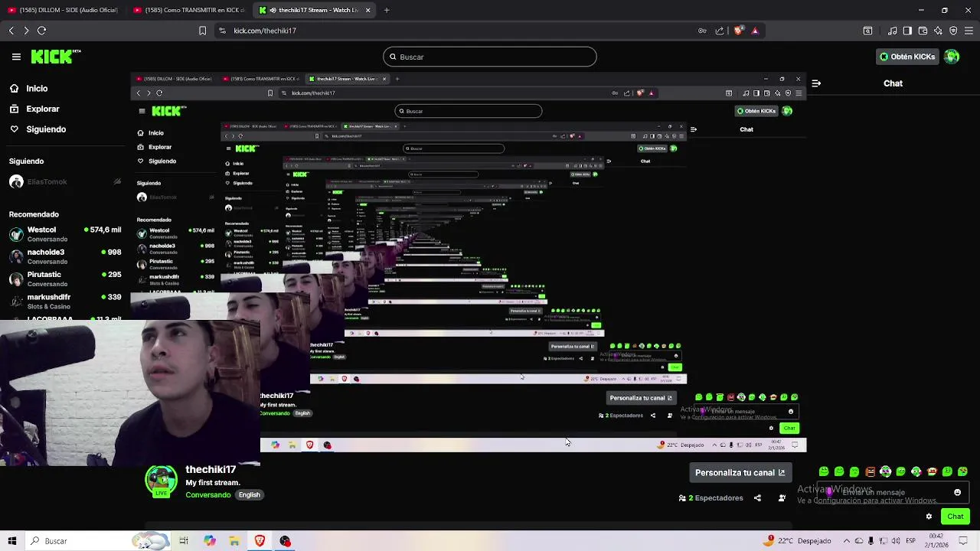Open the password key icon in address bar

pos(702,31)
